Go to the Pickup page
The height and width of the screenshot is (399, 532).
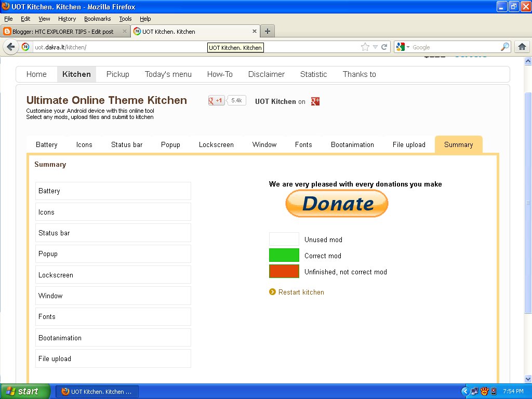[x=118, y=74]
